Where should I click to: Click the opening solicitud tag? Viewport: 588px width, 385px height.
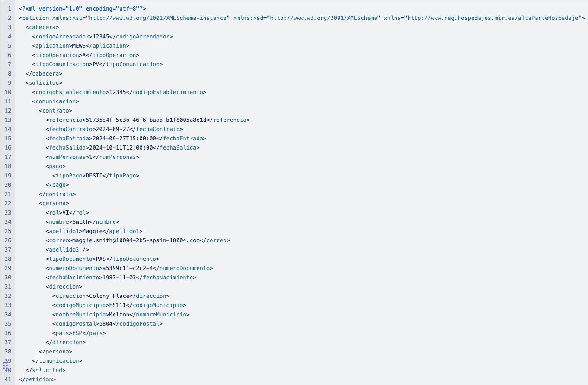44,83
